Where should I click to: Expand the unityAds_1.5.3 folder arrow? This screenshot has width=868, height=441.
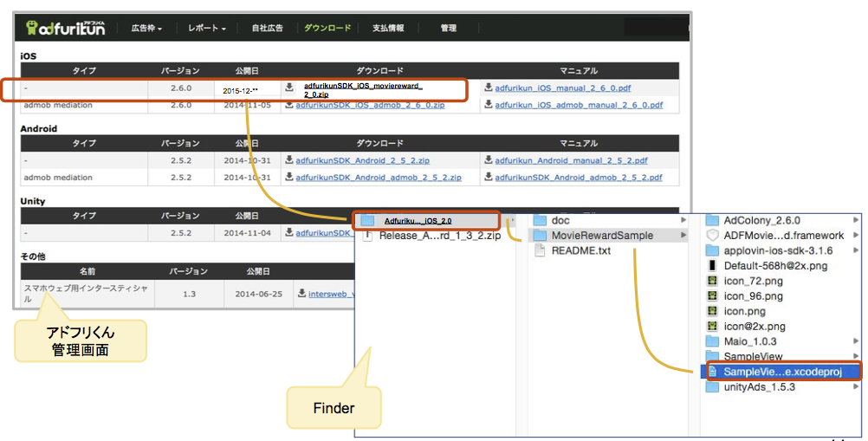(856, 387)
